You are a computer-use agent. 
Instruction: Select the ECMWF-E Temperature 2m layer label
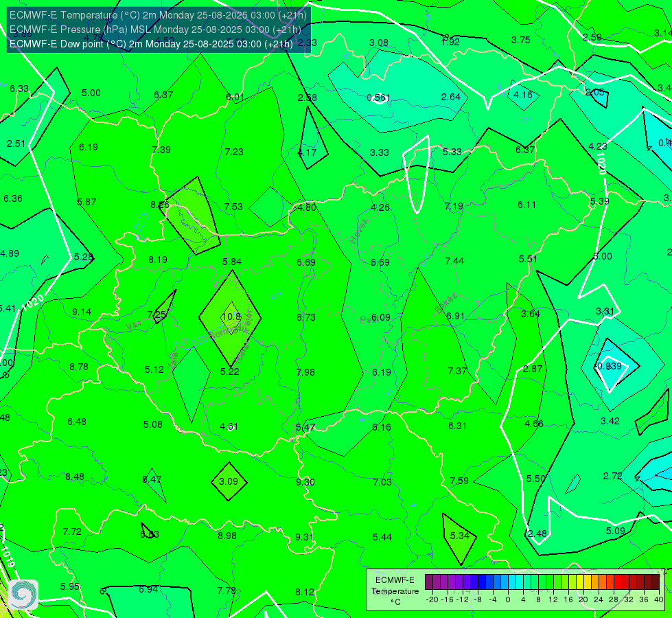[158, 15]
